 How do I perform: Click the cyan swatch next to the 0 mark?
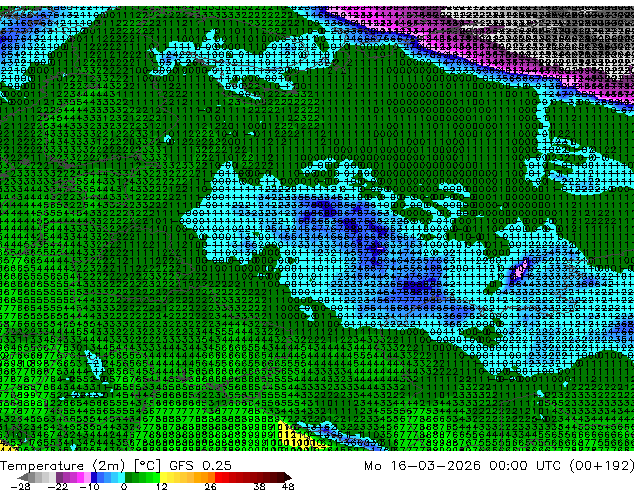point(121,477)
